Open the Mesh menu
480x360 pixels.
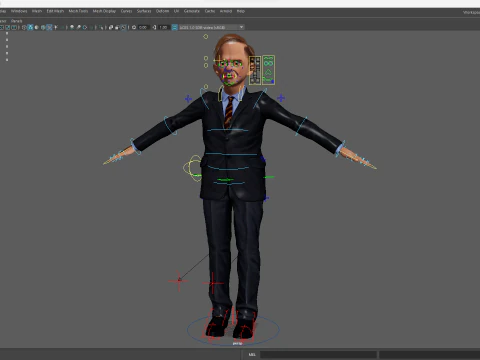pos(37,11)
